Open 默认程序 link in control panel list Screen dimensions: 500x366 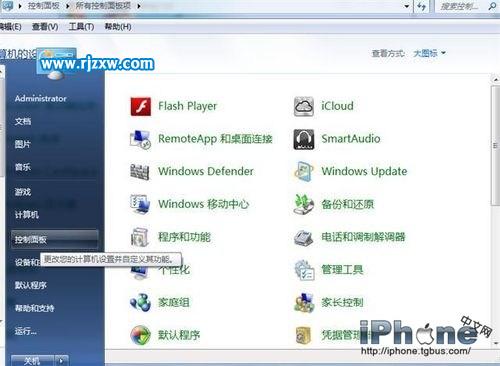pyautogui.click(x=179, y=335)
